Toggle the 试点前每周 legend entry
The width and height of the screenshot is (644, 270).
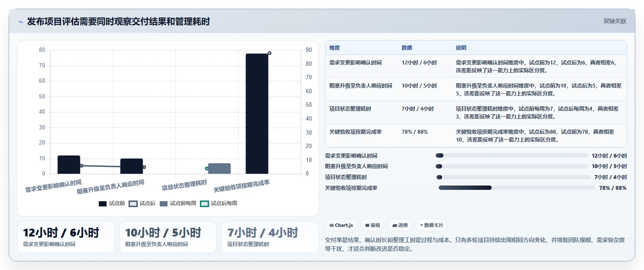click(178, 203)
